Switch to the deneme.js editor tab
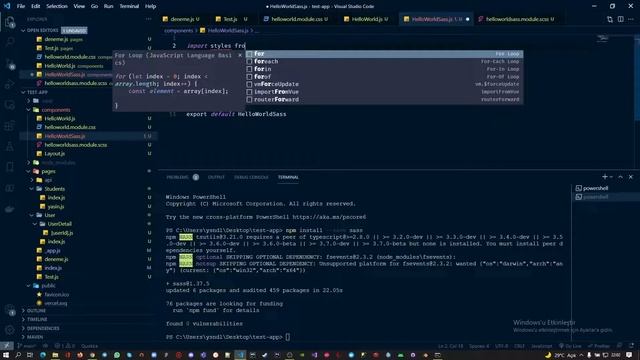The width and height of the screenshot is (640, 360). pyautogui.click(x=181, y=19)
